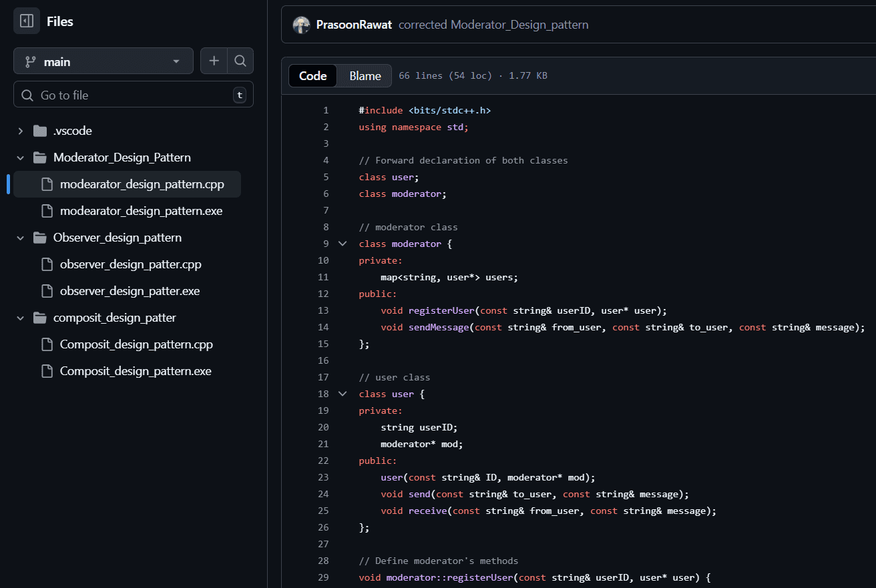Open the PrasoonRawat author link
This screenshot has height=588, width=876.
354,25
